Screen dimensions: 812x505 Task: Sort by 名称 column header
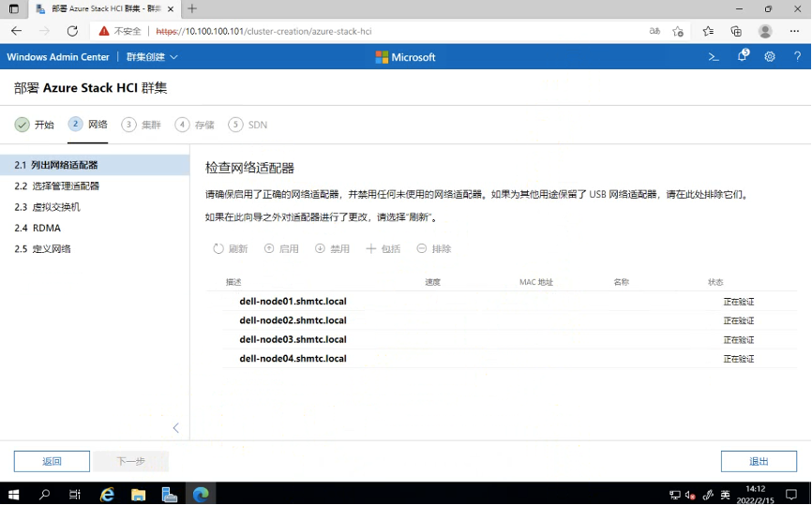[x=621, y=282]
